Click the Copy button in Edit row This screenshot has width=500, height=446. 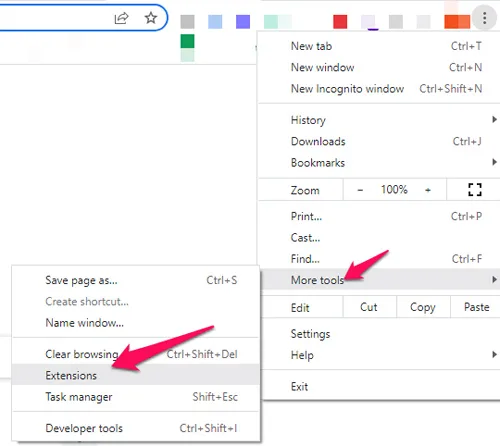423,307
